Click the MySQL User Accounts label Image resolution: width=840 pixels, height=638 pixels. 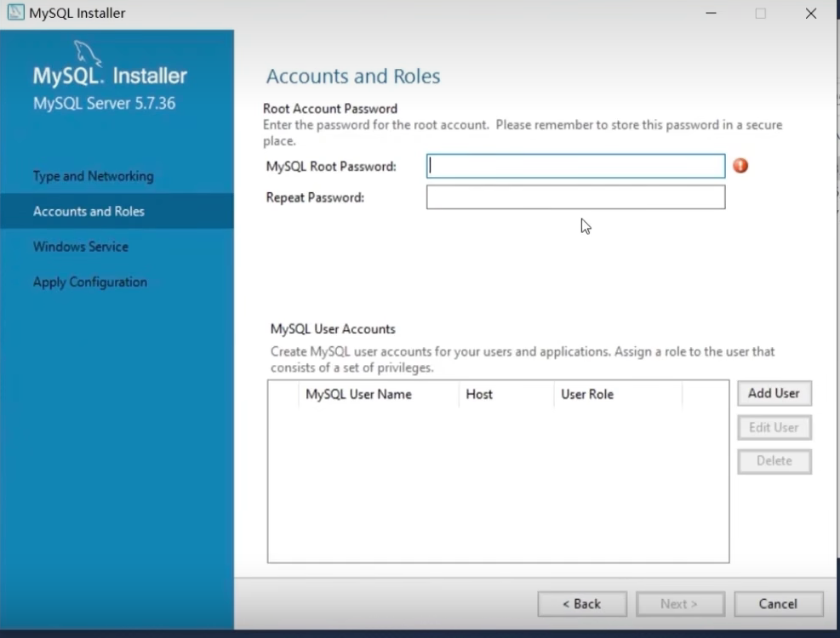tap(333, 329)
